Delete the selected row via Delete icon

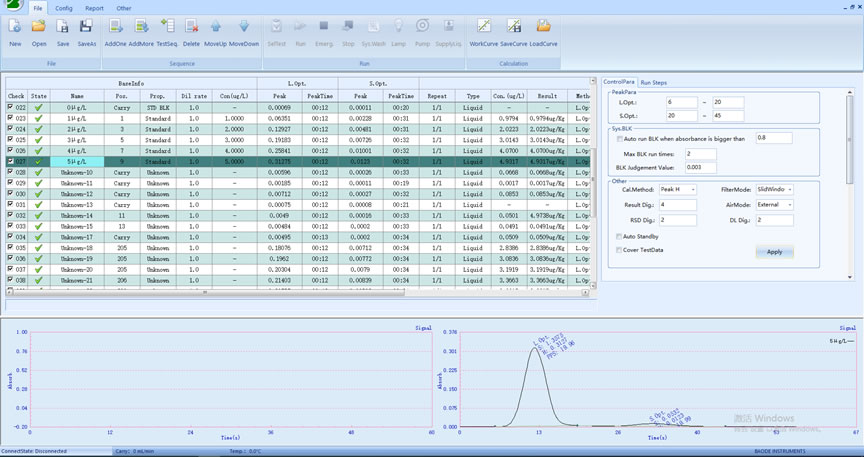pyautogui.click(x=191, y=26)
